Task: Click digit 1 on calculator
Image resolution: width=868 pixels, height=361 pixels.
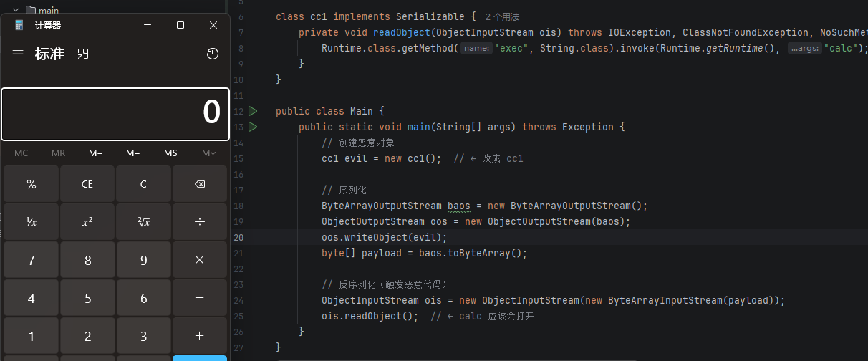Action: (31, 336)
